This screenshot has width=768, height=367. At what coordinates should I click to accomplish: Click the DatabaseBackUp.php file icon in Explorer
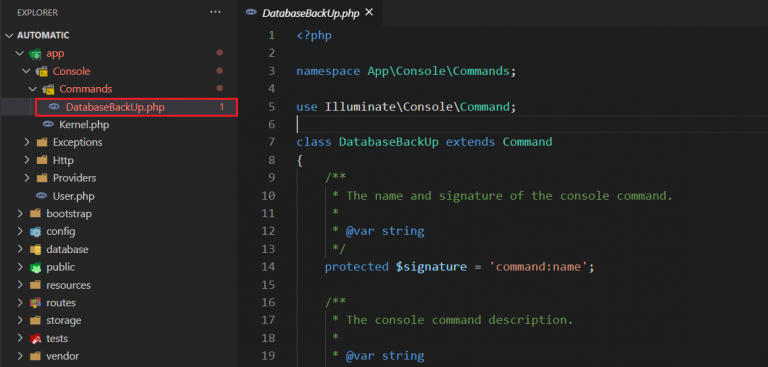tap(55, 107)
